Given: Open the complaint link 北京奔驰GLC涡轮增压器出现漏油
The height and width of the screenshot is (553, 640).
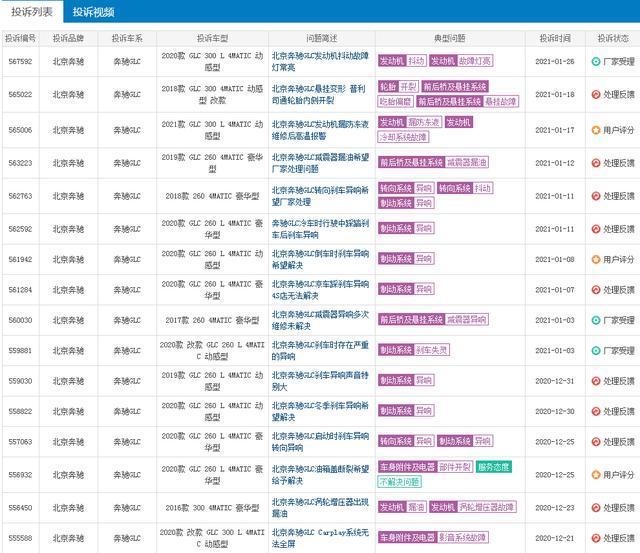Looking at the screenshot, I should click(320, 508).
